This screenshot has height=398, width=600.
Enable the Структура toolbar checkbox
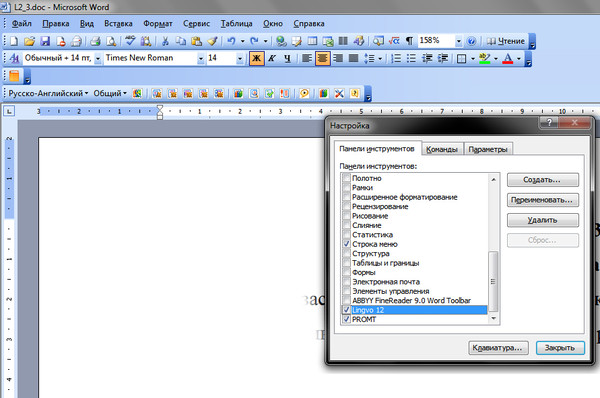(x=347, y=253)
